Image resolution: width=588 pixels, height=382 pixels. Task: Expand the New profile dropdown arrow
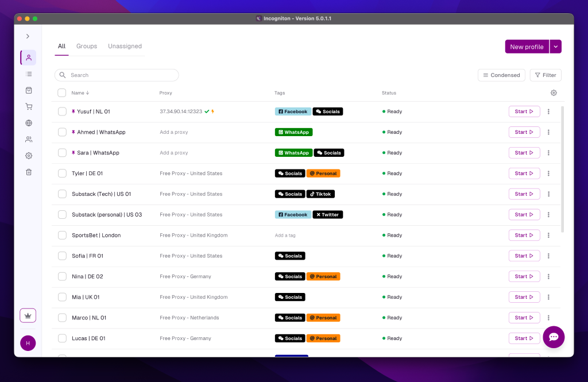point(555,47)
